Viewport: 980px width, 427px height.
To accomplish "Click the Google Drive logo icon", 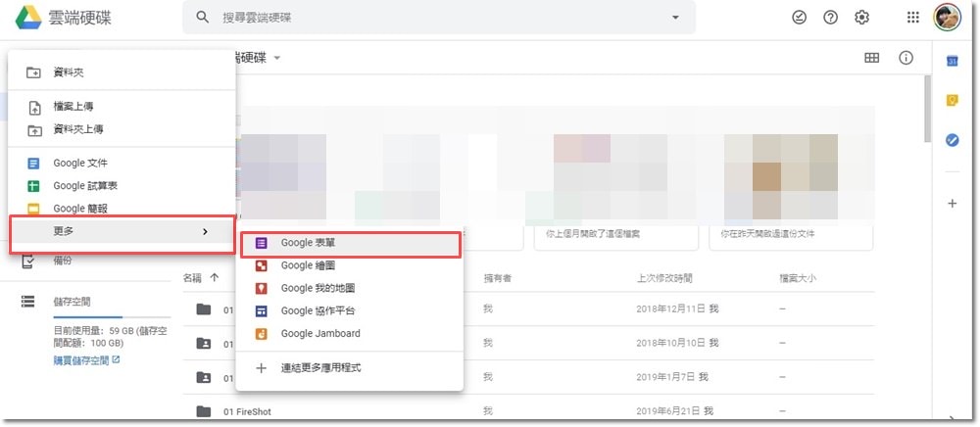I will (x=26, y=18).
